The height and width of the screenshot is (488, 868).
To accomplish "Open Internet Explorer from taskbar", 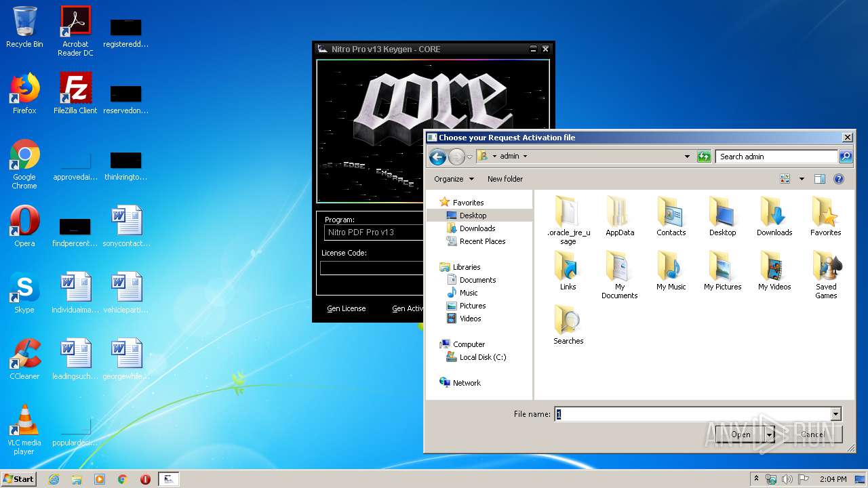I will 54,479.
